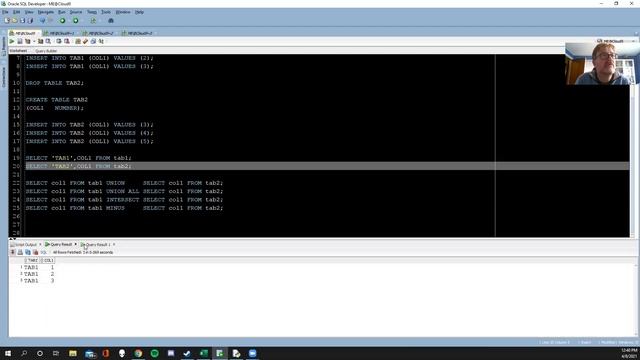Image resolution: width=640 pixels, height=360 pixels.
Task: Open the View menu
Action: [x=29, y=12]
